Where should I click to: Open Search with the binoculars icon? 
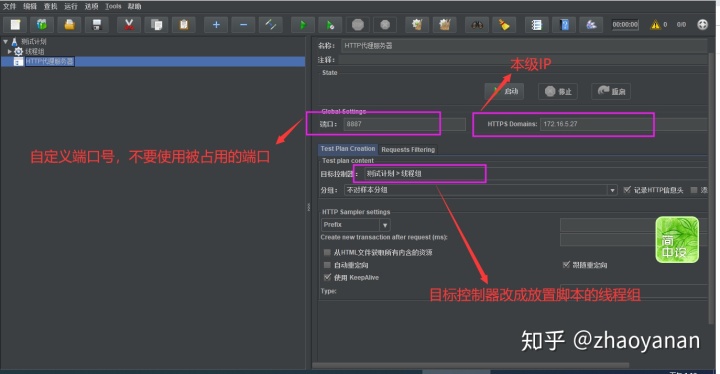coord(477,25)
